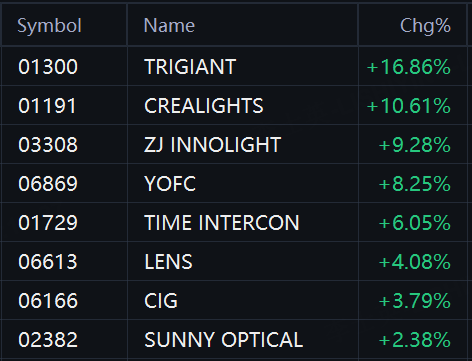
Task: Click the +6.05% change value
Action: pos(415,223)
